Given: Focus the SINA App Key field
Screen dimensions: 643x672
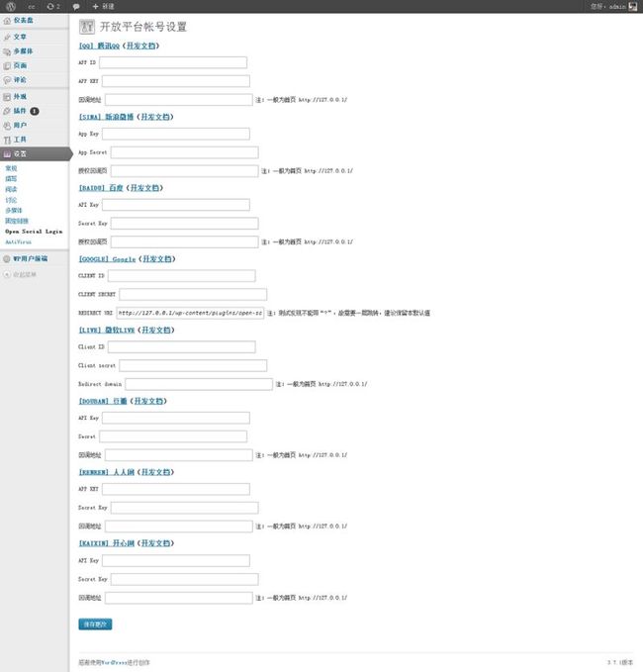Looking at the screenshot, I should tap(176, 135).
